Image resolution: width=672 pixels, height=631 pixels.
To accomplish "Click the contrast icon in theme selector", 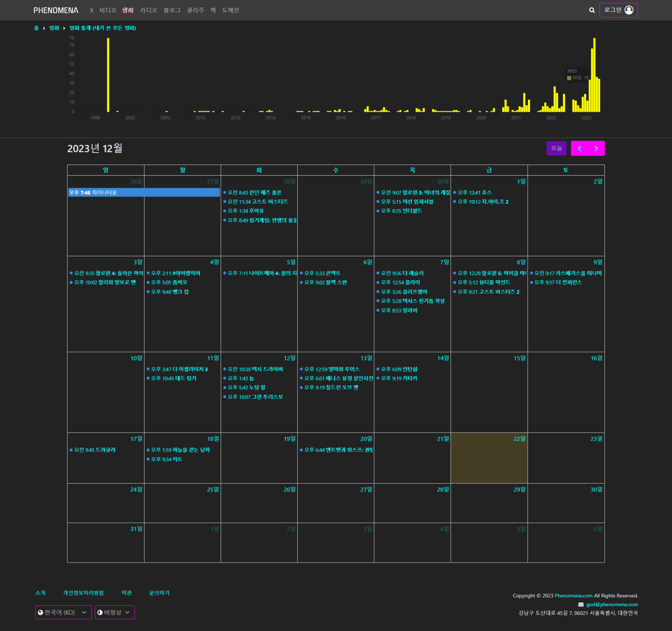I will click(x=100, y=613).
